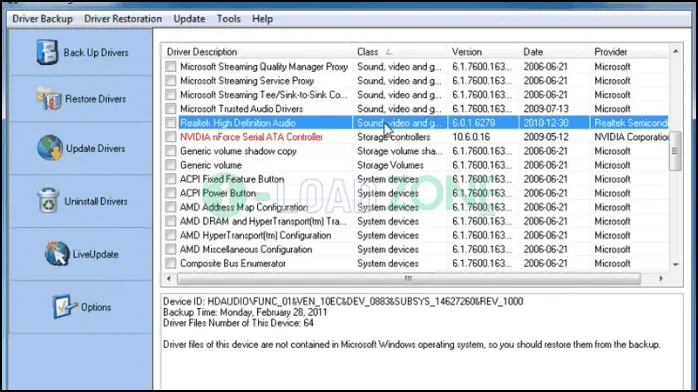This screenshot has width=698, height=392.
Task: Check ACPI Power Button checkbox
Action: [170, 193]
